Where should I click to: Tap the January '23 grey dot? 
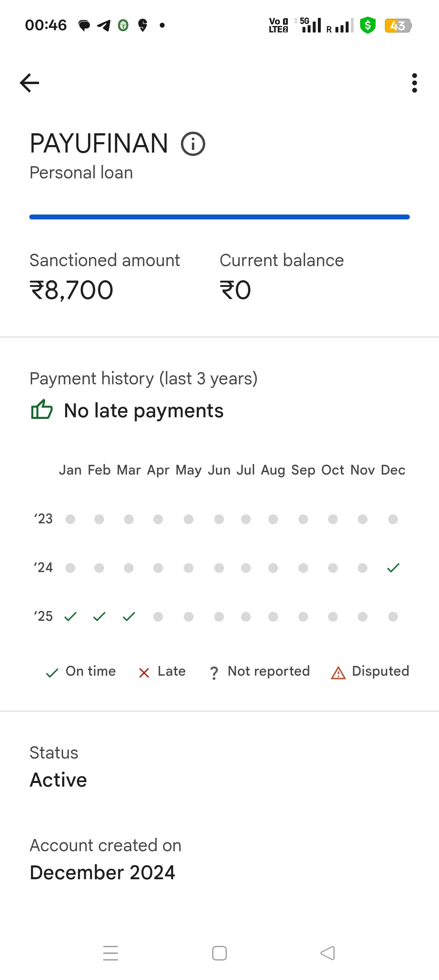click(x=70, y=519)
